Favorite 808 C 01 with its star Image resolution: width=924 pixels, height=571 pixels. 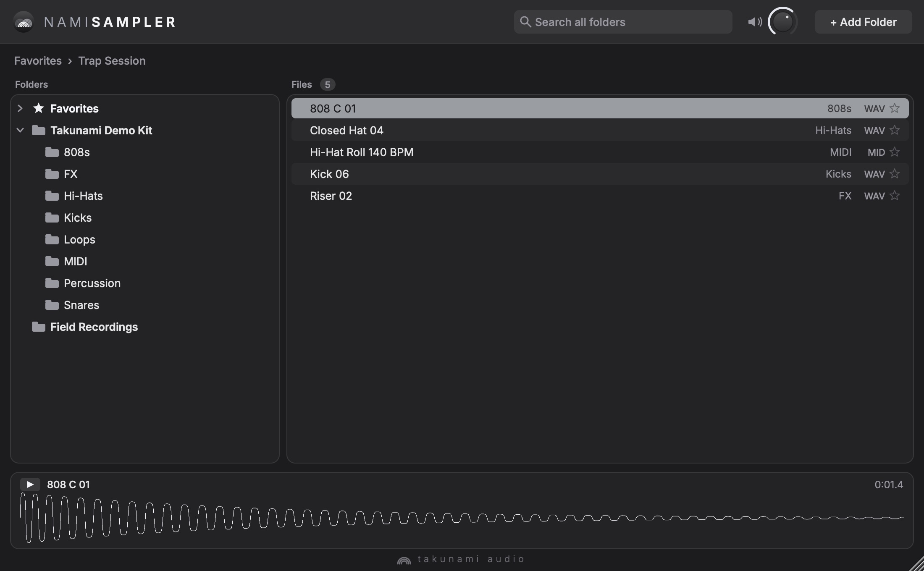point(895,108)
